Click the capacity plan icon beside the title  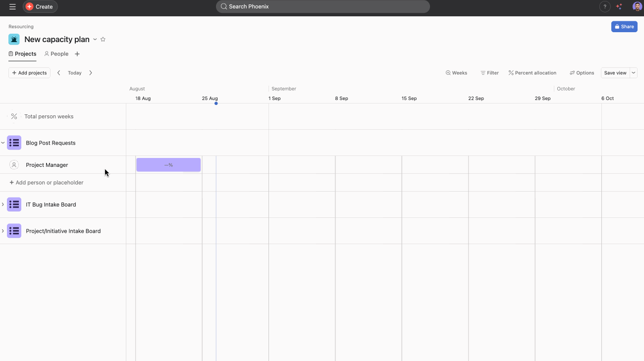(x=14, y=39)
